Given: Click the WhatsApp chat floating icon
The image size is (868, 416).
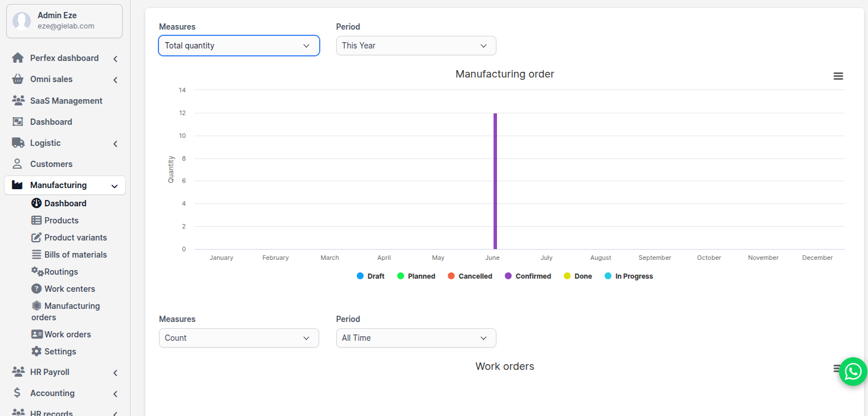Looking at the screenshot, I should (x=853, y=372).
